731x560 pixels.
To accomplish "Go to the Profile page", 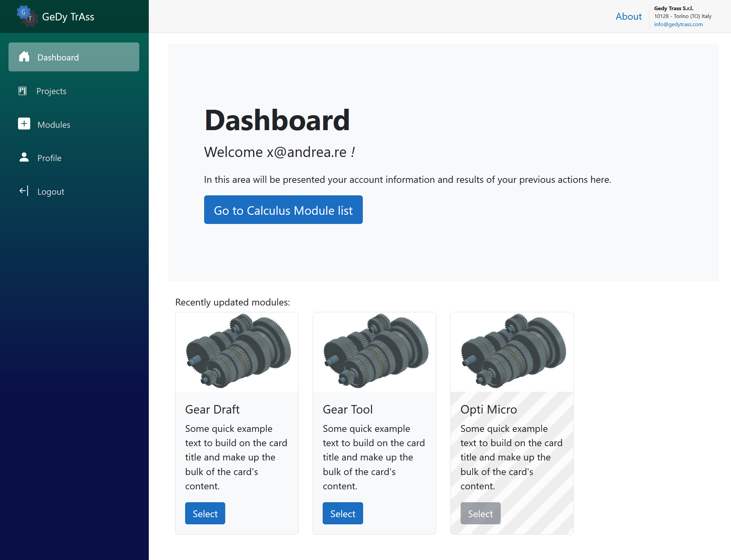I will click(x=49, y=158).
